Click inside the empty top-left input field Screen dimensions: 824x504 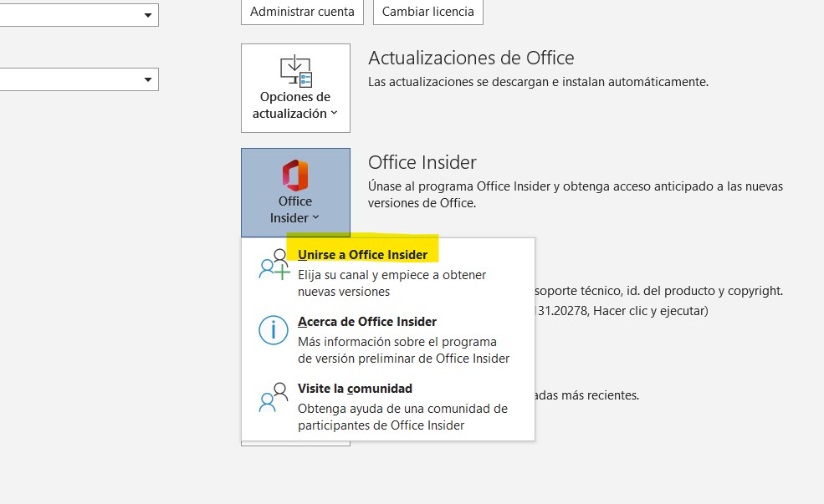[71, 14]
